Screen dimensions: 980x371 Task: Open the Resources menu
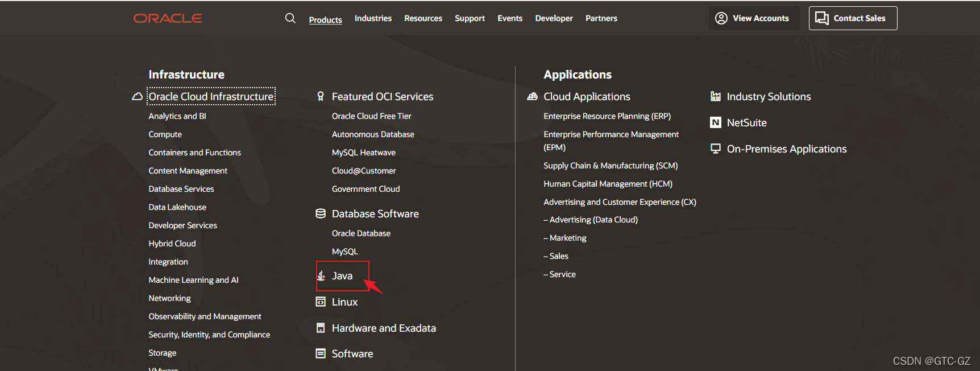[423, 18]
